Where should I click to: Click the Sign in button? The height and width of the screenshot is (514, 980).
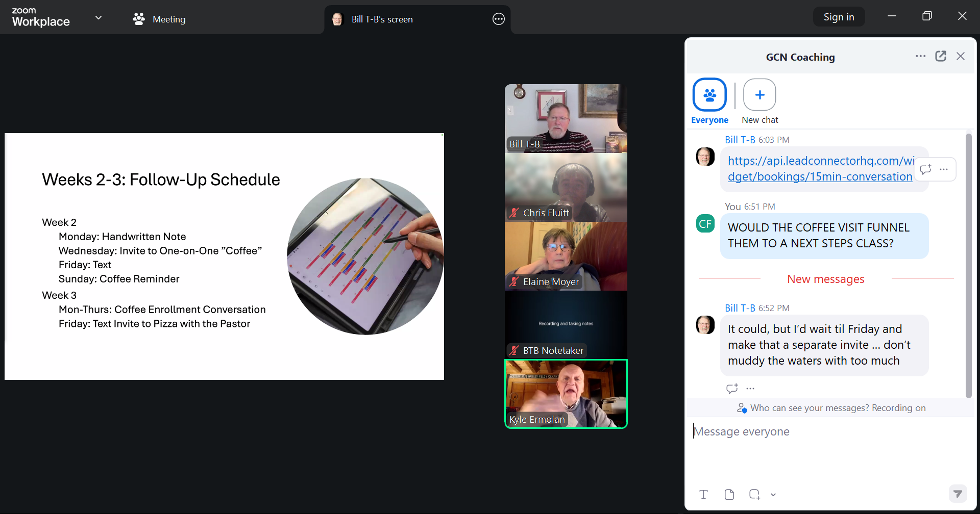[x=839, y=17]
